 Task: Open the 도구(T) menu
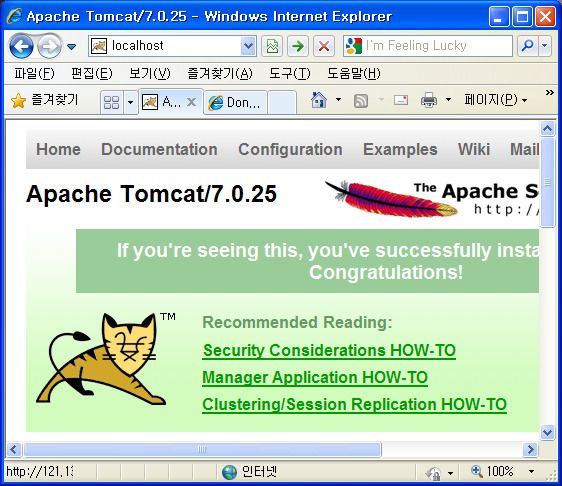click(x=290, y=73)
